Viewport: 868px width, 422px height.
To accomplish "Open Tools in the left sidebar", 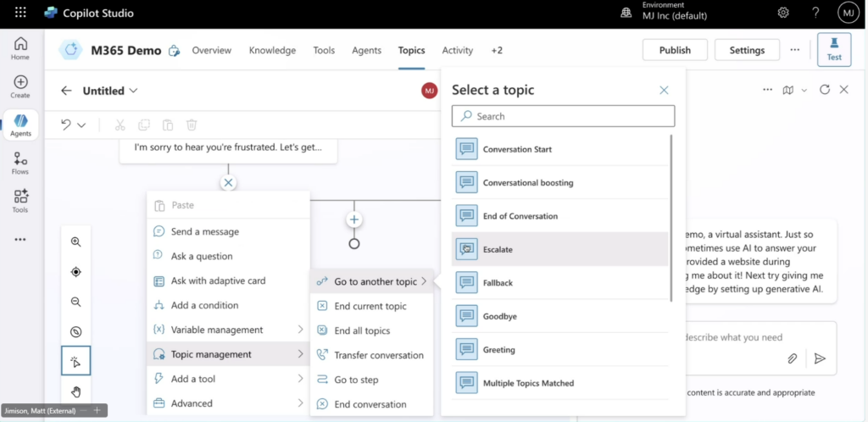I will (x=20, y=201).
